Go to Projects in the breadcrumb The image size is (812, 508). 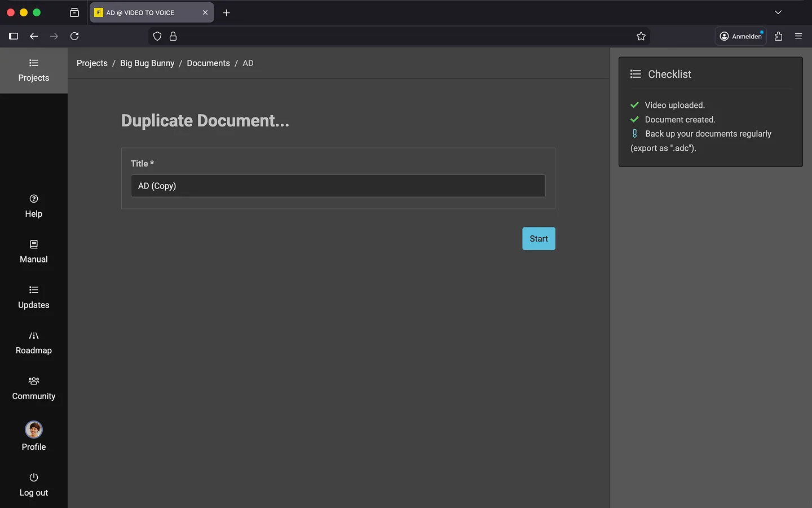[x=92, y=63]
